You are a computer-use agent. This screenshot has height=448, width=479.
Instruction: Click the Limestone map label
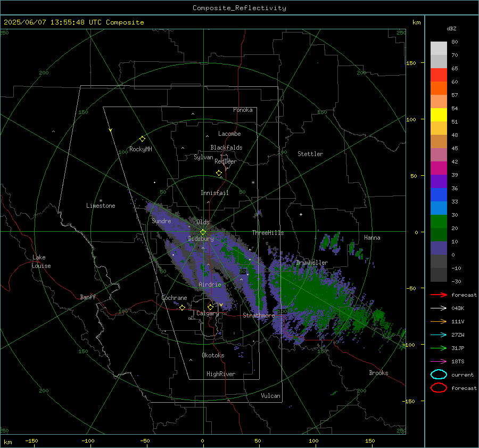[101, 206]
